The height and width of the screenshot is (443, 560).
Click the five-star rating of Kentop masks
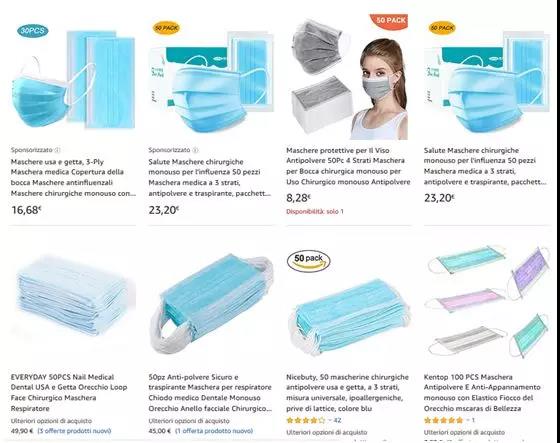click(x=443, y=420)
